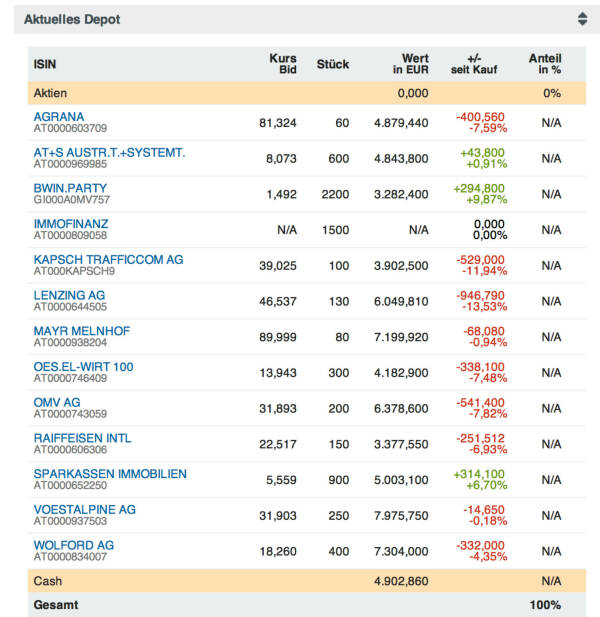Select KAPSCH TRAFFICCOM AG link
Viewport: 600px width, 617px height.
tap(108, 259)
